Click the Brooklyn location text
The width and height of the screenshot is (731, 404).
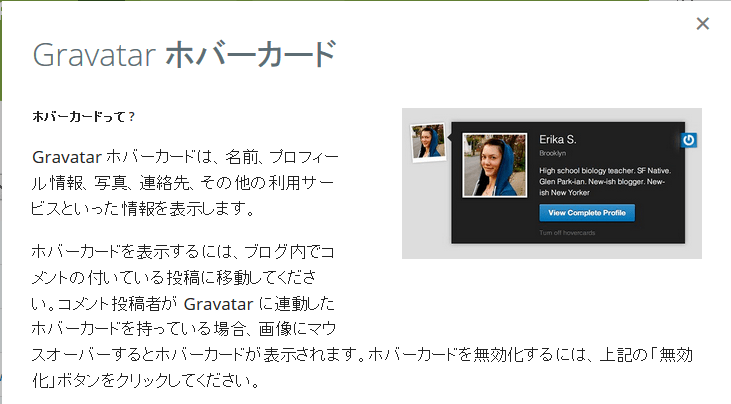click(552, 153)
